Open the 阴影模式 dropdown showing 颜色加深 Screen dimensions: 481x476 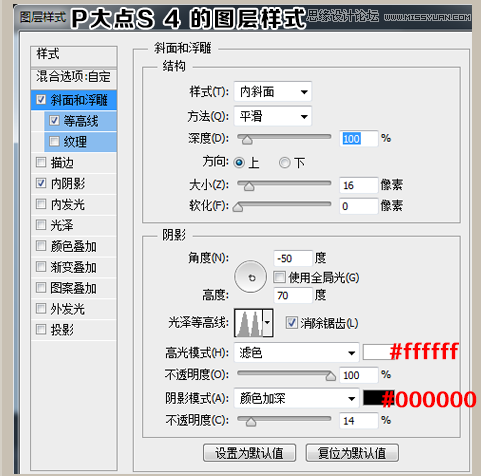click(x=296, y=398)
